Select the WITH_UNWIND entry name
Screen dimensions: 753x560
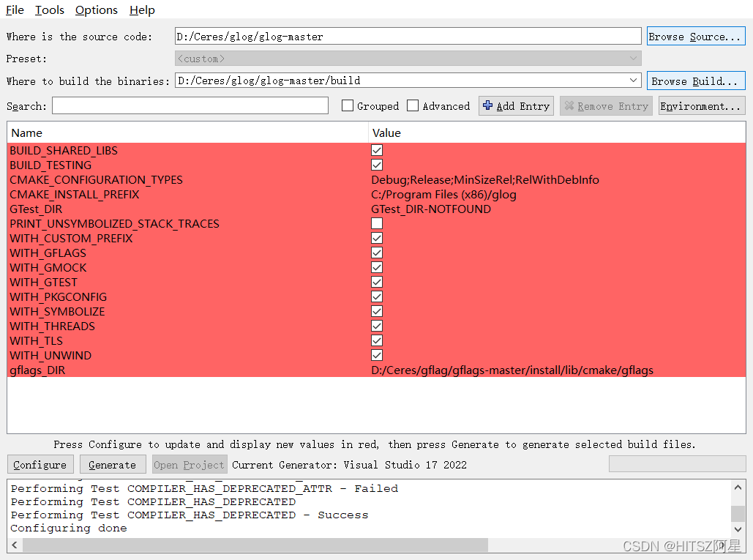pos(50,356)
